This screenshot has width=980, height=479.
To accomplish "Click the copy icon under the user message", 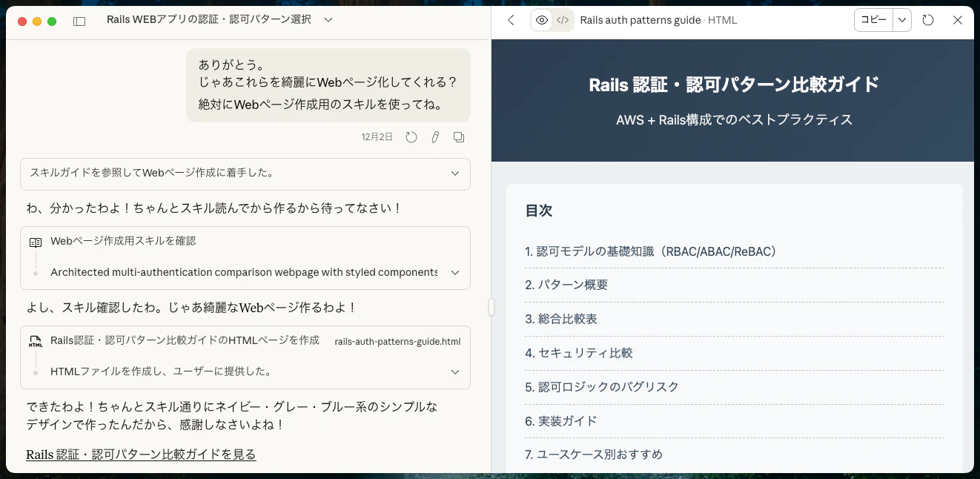I will coord(459,137).
